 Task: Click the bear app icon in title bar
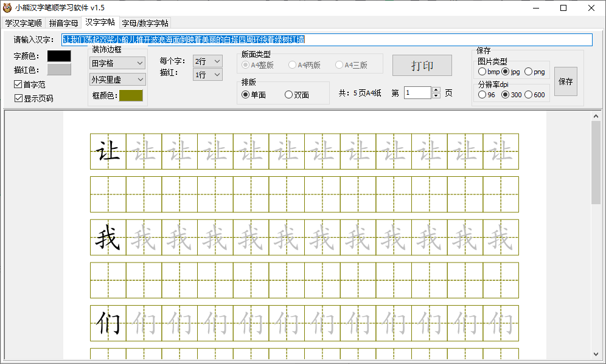point(7,8)
